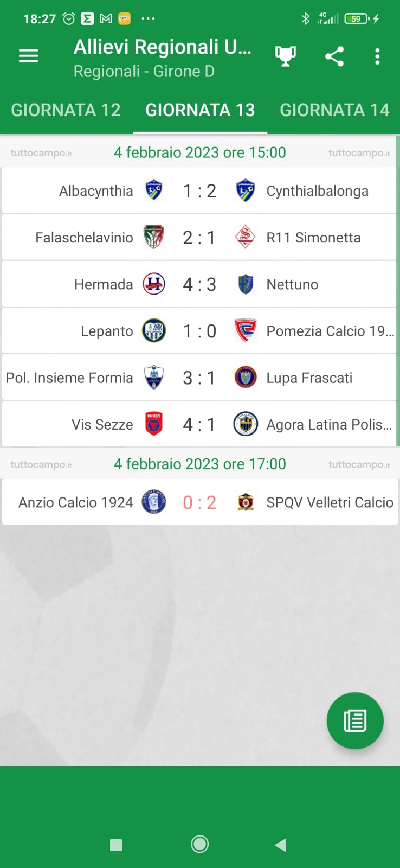Open the hamburger navigation menu
400x868 pixels.
coord(29,56)
